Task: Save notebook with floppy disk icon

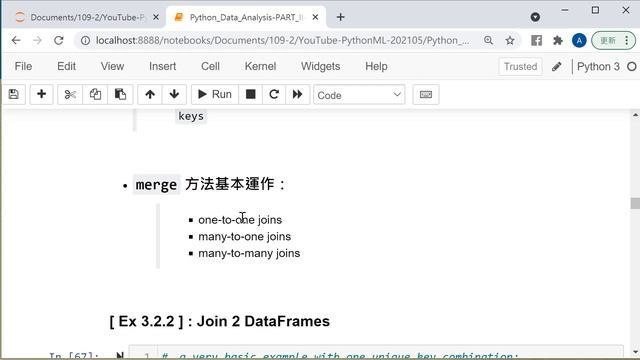Action: click(x=13, y=95)
